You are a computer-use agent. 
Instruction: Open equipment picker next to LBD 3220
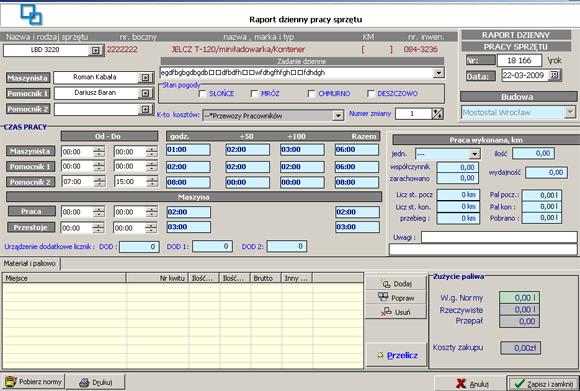pyautogui.click(x=95, y=50)
